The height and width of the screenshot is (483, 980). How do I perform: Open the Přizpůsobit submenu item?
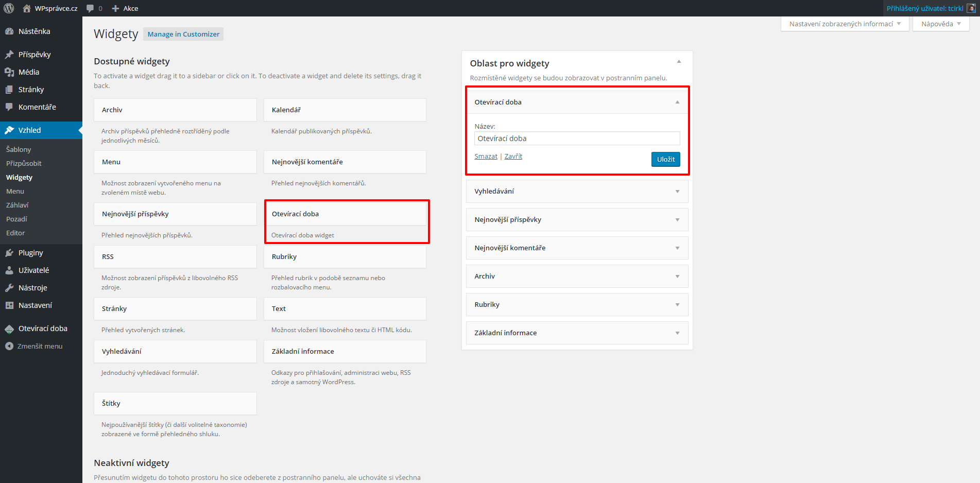(x=24, y=163)
